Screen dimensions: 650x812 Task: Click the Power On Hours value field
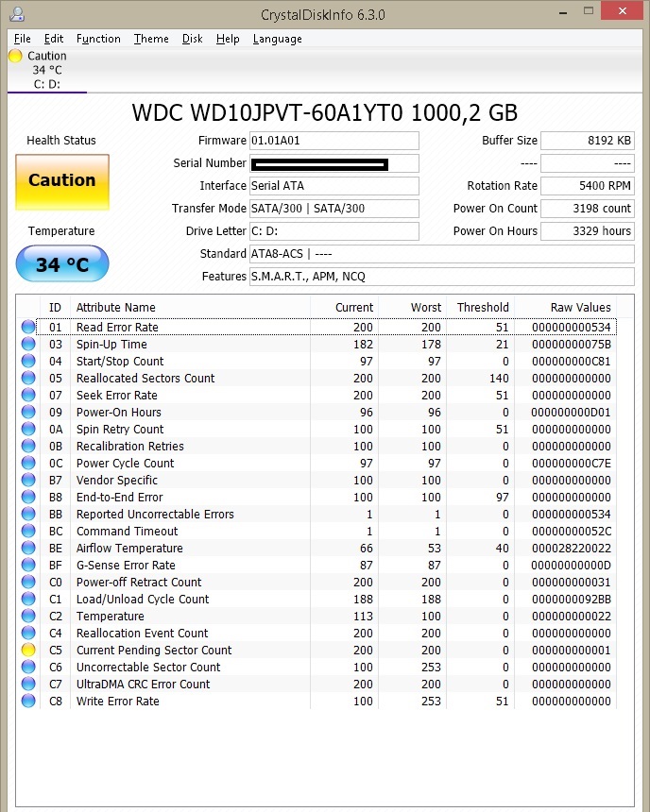[587, 231]
